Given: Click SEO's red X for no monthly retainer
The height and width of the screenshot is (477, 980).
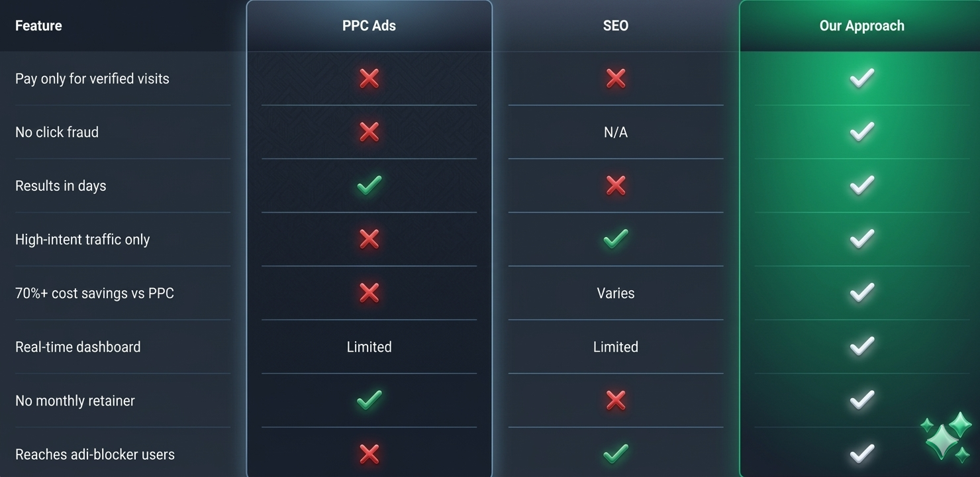Looking at the screenshot, I should point(615,400).
